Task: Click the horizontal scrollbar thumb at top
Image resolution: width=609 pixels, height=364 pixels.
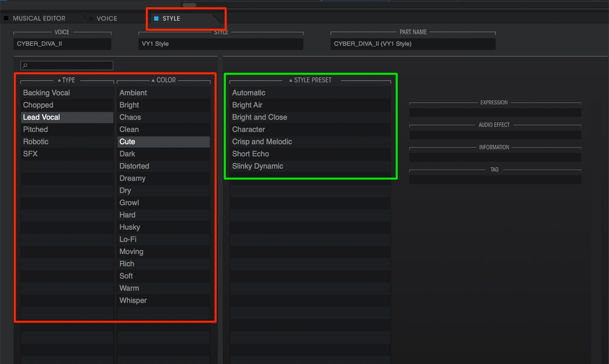Action: point(189,5)
